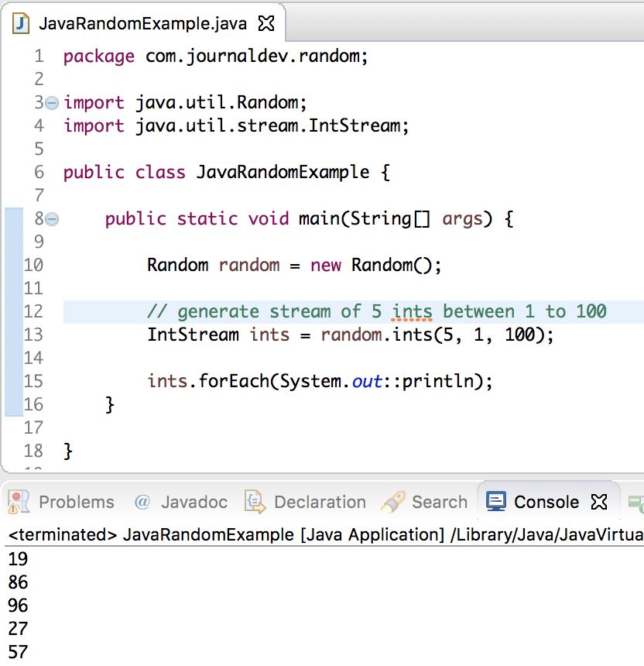Click the Console monitor icon
The image size is (644, 666).
coord(495,502)
